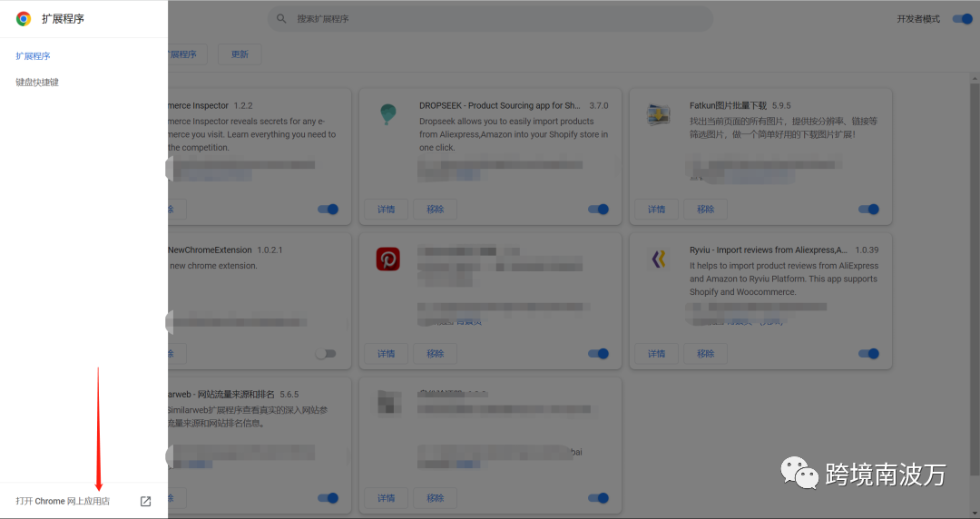Image resolution: width=980 pixels, height=519 pixels.
Task: Click the 网站流量来源和排名 title text
Action: [236, 395]
